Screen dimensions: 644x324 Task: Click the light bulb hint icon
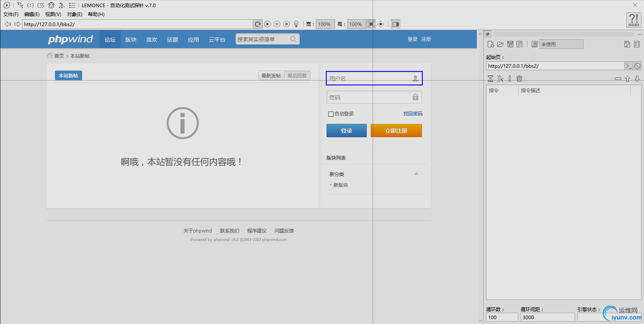click(296, 24)
